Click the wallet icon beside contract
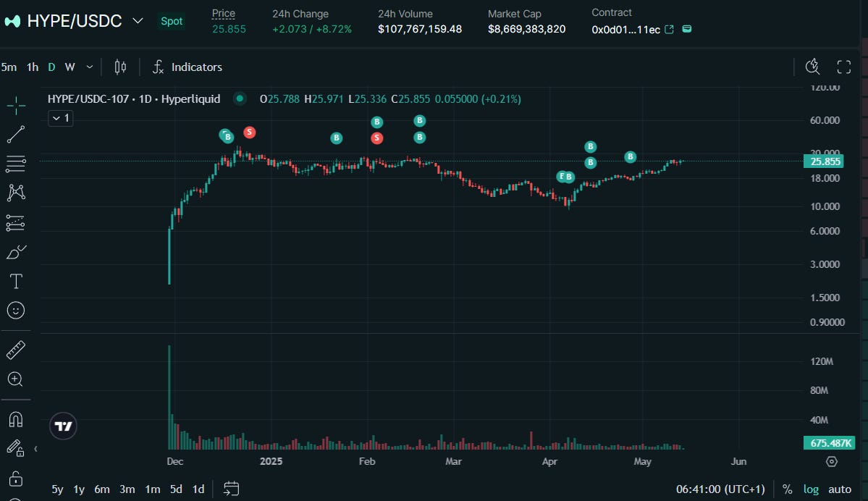The width and height of the screenshot is (868, 501). (x=687, y=29)
